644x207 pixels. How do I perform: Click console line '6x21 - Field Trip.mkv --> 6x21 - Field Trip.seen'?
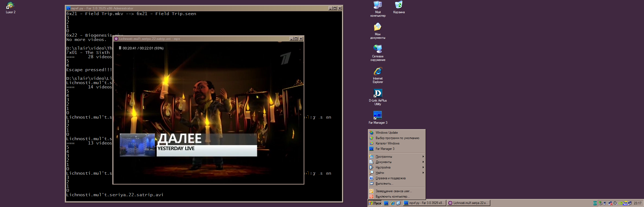coord(131,14)
